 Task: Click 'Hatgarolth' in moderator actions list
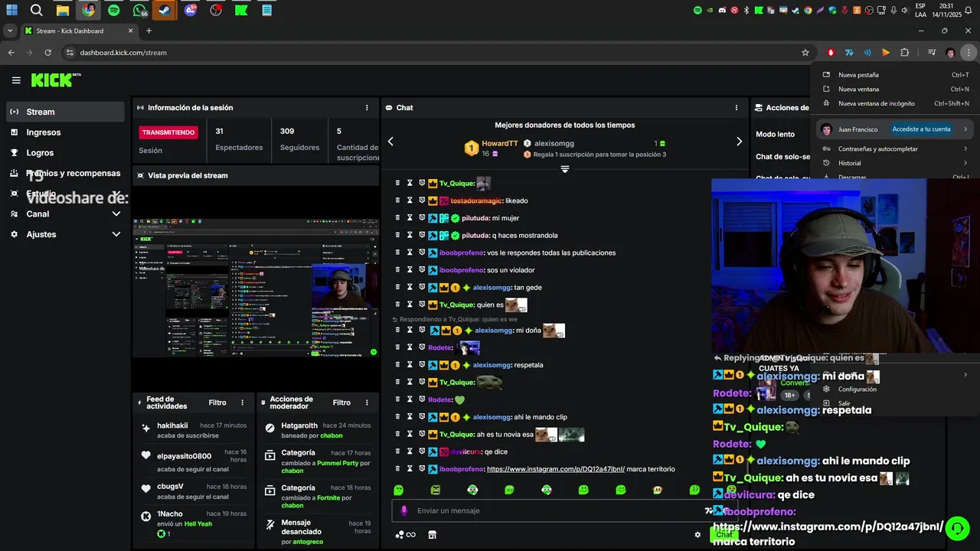tap(299, 425)
